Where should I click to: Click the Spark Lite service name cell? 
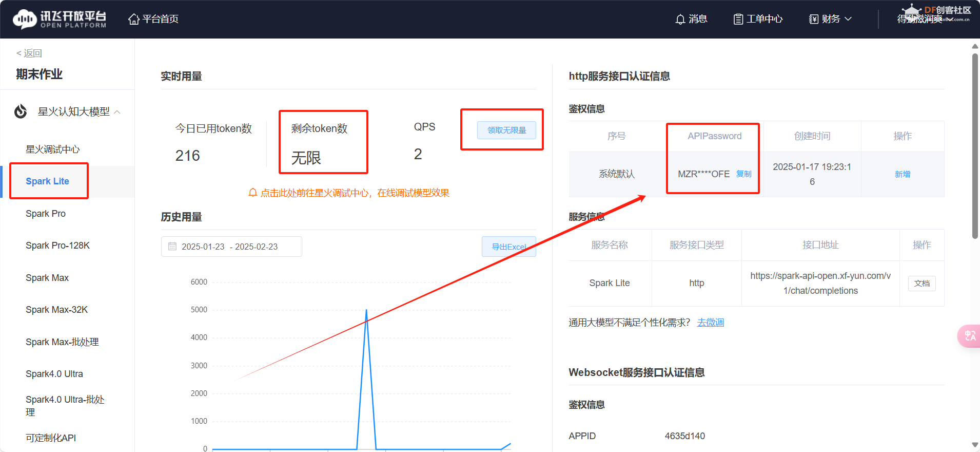(610, 283)
